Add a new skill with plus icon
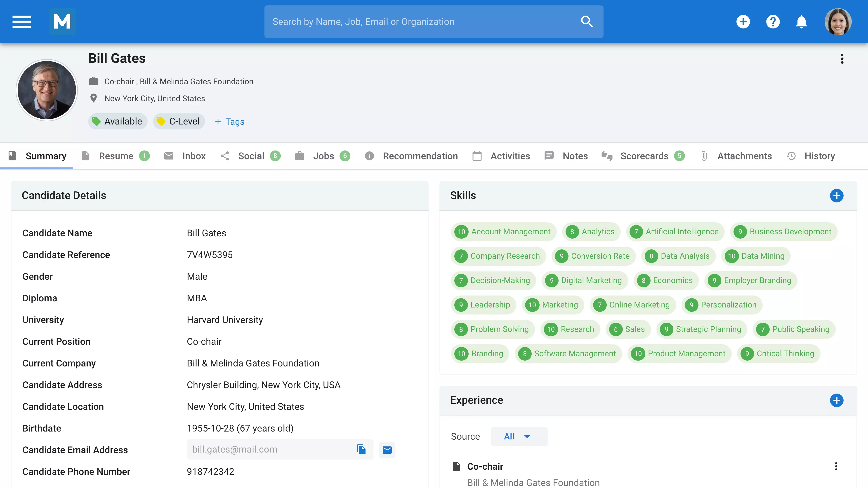The width and height of the screenshot is (868, 488). tap(836, 196)
